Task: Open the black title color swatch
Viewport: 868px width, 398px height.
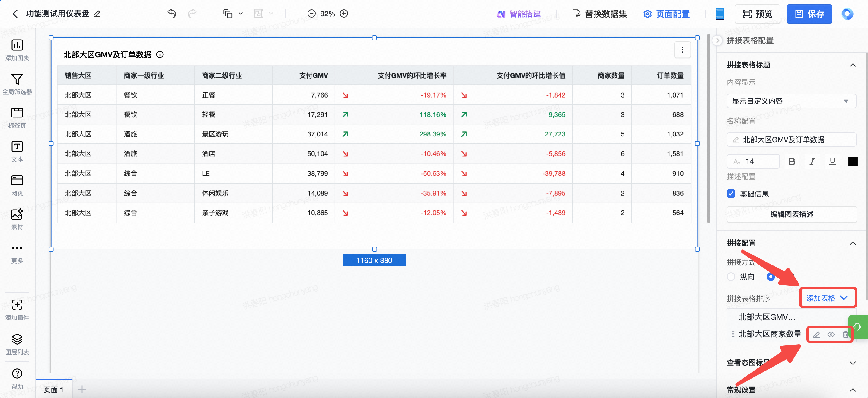Action: coord(853,162)
